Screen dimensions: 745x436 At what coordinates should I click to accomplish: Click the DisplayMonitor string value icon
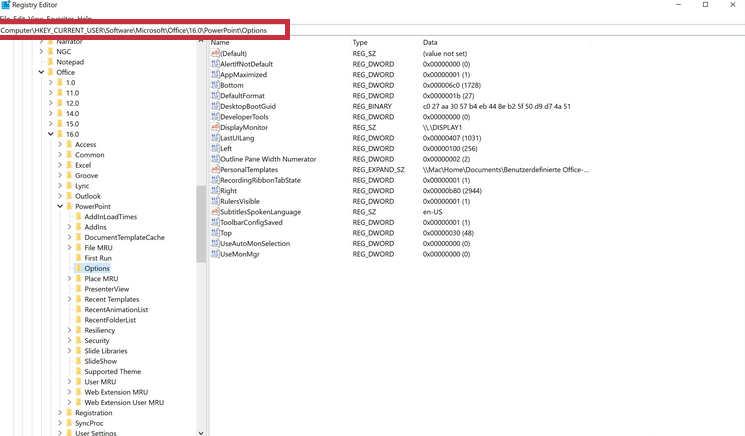(215, 127)
